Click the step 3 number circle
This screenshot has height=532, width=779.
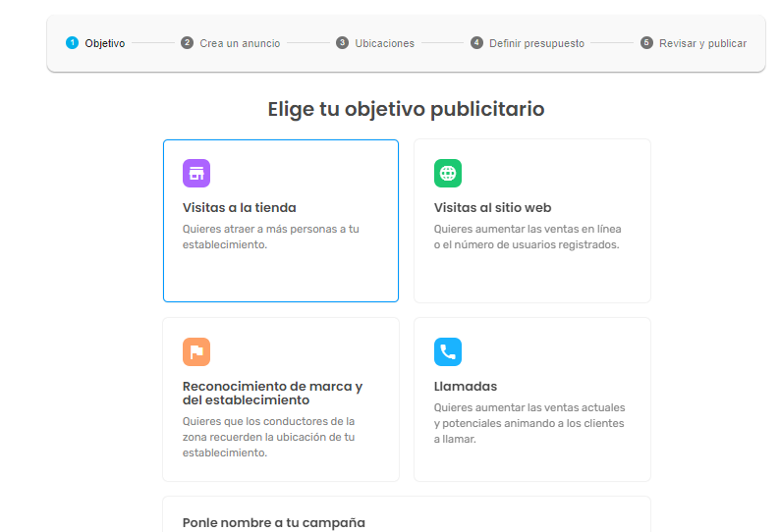tap(342, 43)
